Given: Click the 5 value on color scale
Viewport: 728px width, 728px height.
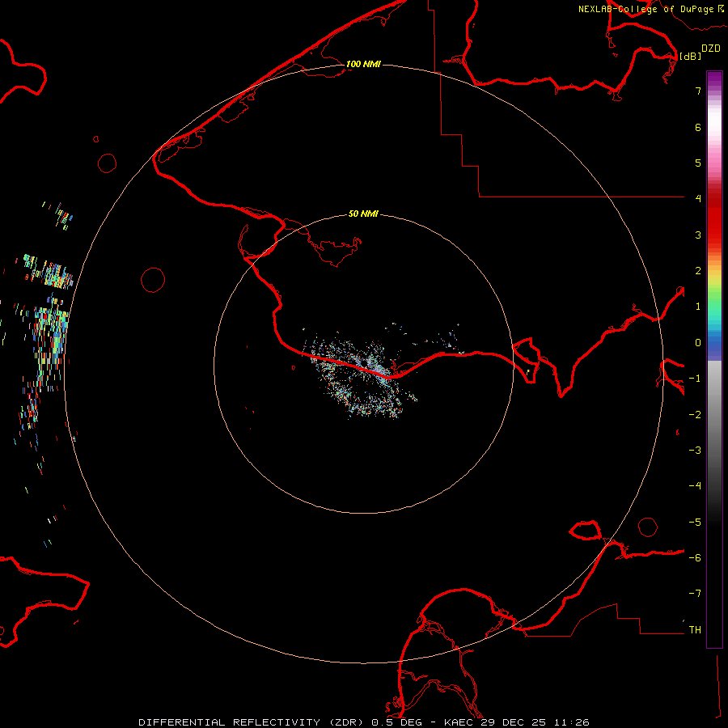Looking at the screenshot, I should pyautogui.click(x=698, y=163).
